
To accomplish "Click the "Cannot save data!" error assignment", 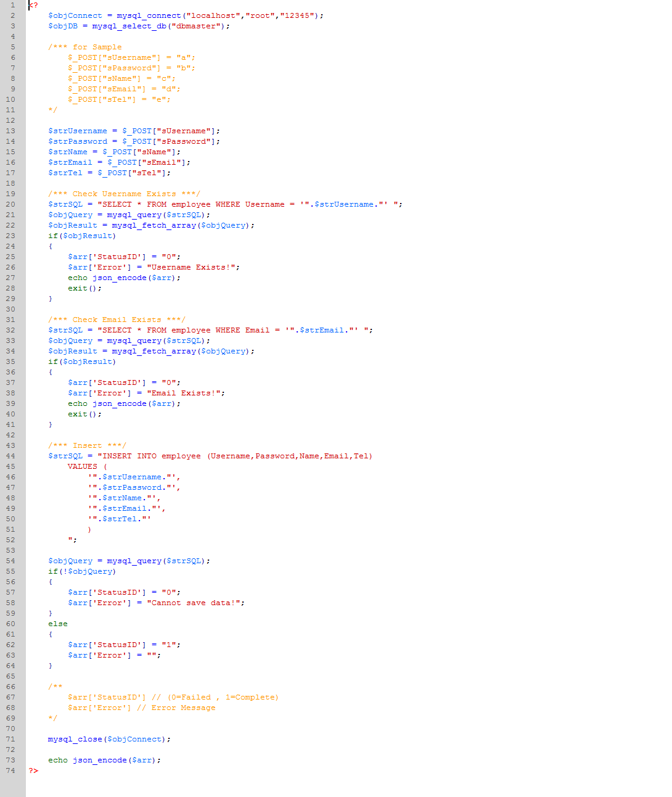I will pyautogui.click(x=156, y=603).
